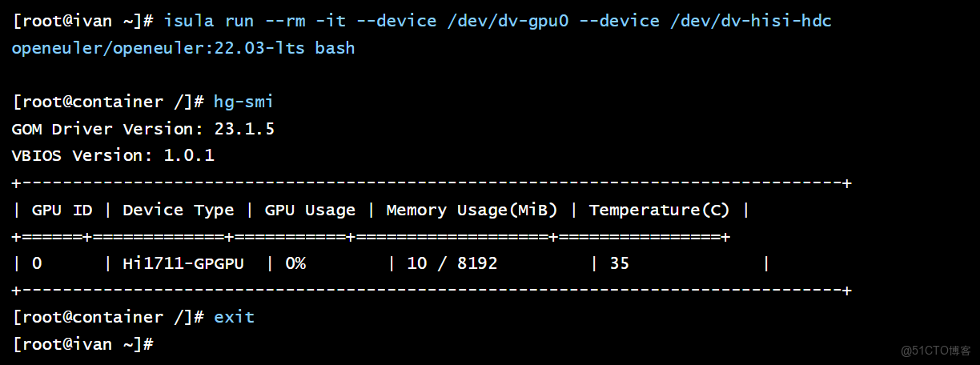Image resolution: width=980 pixels, height=365 pixels.
Task: Click the 51CTO watermark in the corner
Action: click(x=935, y=351)
